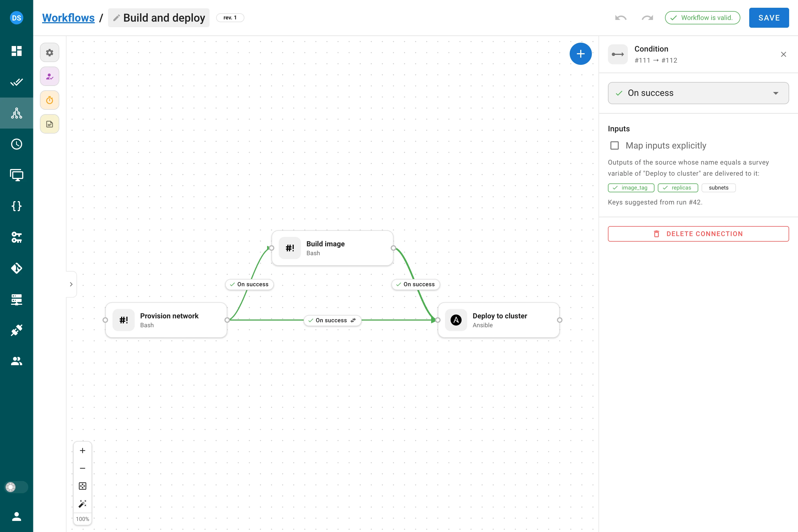This screenshot has width=798, height=532.
Task: Open the double-check tasks icon in sidebar
Action: pyautogui.click(x=16, y=82)
